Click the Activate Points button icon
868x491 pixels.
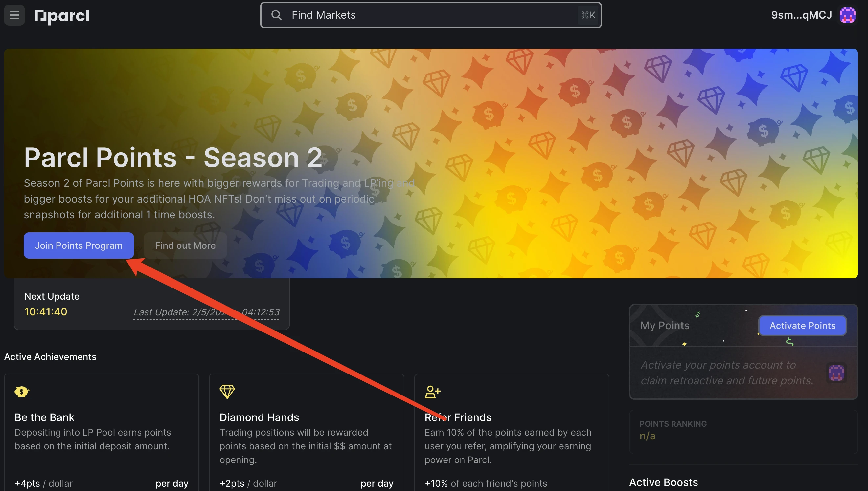tap(802, 325)
